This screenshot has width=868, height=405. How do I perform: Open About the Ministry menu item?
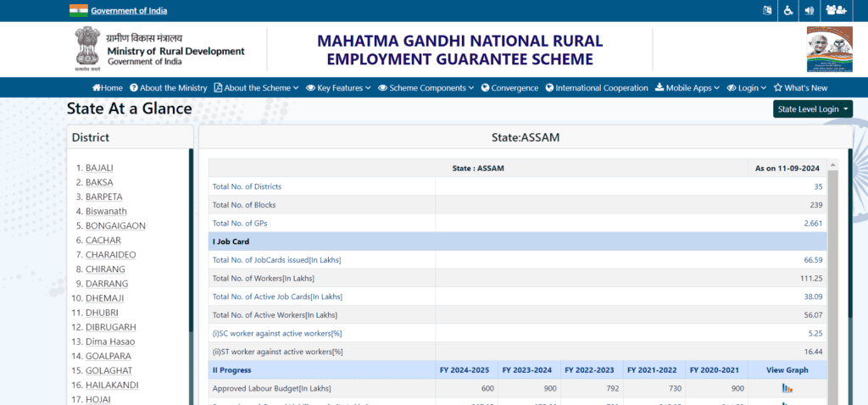[x=169, y=88]
